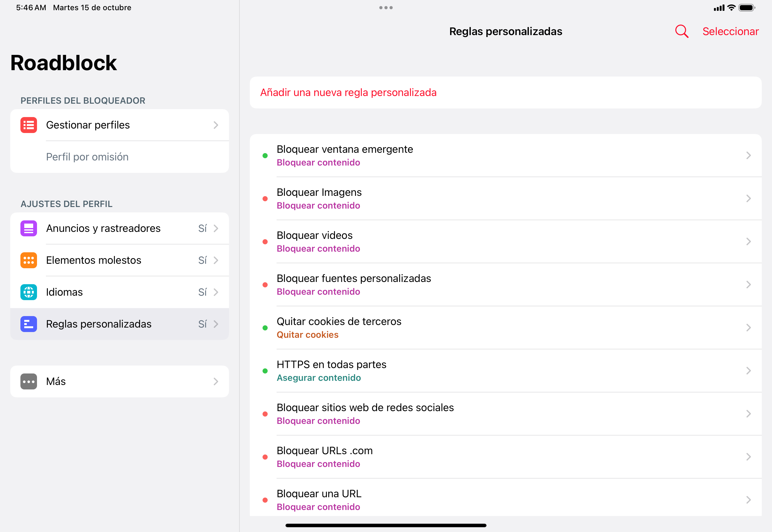The width and height of the screenshot is (772, 532).
Task: Tap Seleccionar button
Action: [x=730, y=31]
